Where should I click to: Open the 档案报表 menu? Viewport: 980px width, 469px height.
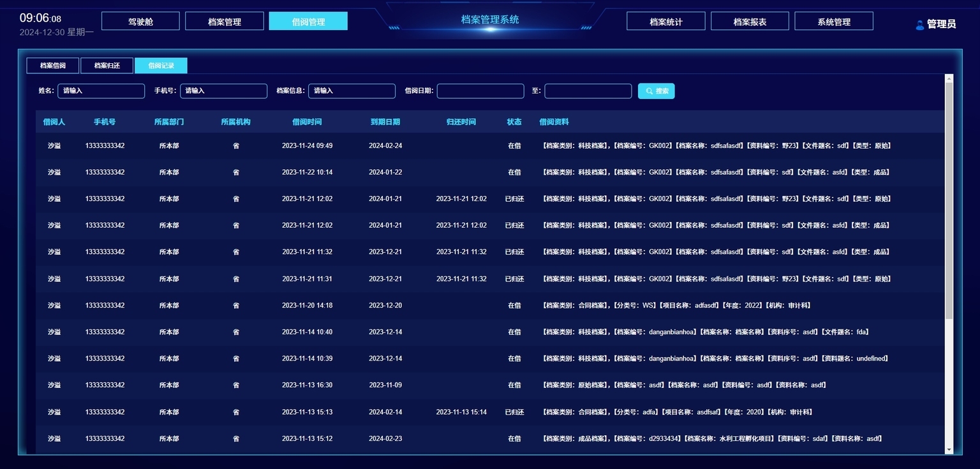(x=750, y=21)
